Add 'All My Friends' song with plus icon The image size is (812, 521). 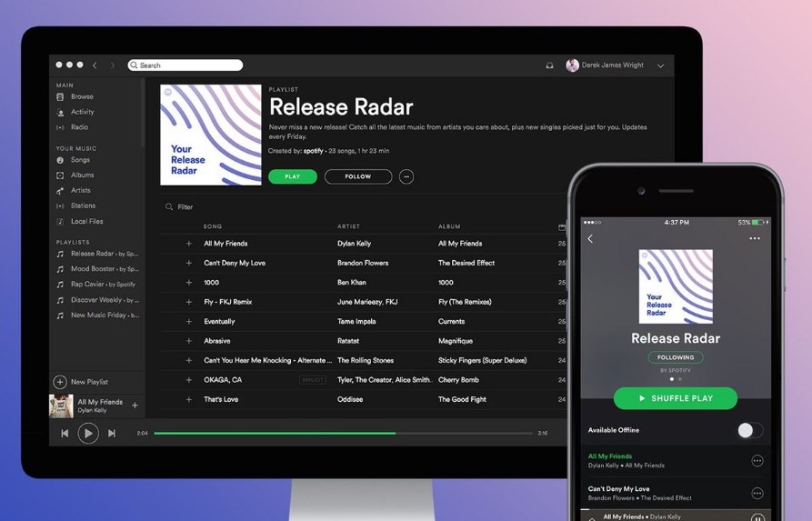pyautogui.click(x=189, y=244)
